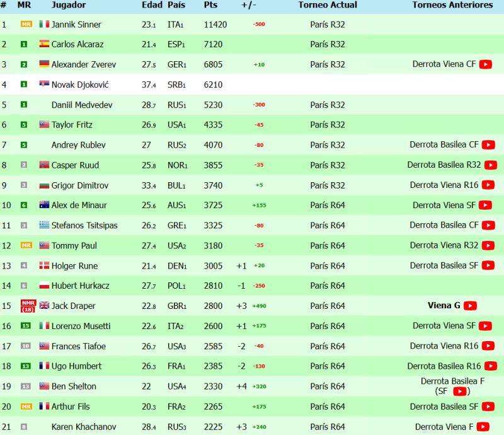Open Novak Djoković player name

click(x=80, y=84)
